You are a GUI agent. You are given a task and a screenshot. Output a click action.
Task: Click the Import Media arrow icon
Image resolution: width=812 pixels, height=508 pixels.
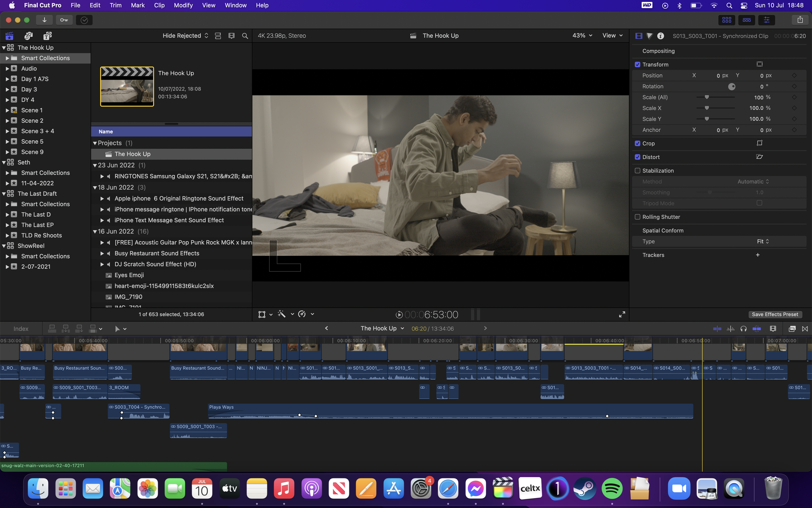44,20
